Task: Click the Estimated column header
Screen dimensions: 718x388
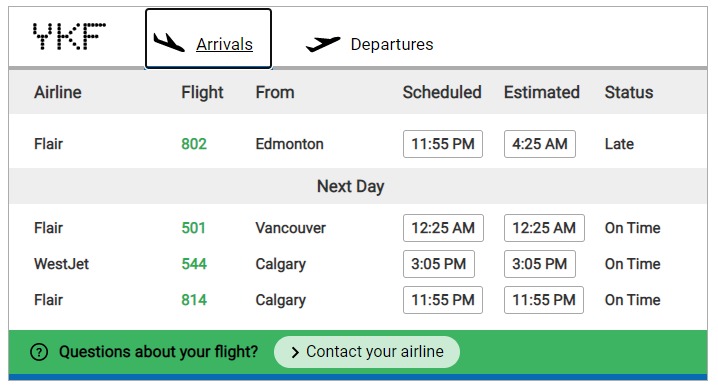Action: (542, 92)
